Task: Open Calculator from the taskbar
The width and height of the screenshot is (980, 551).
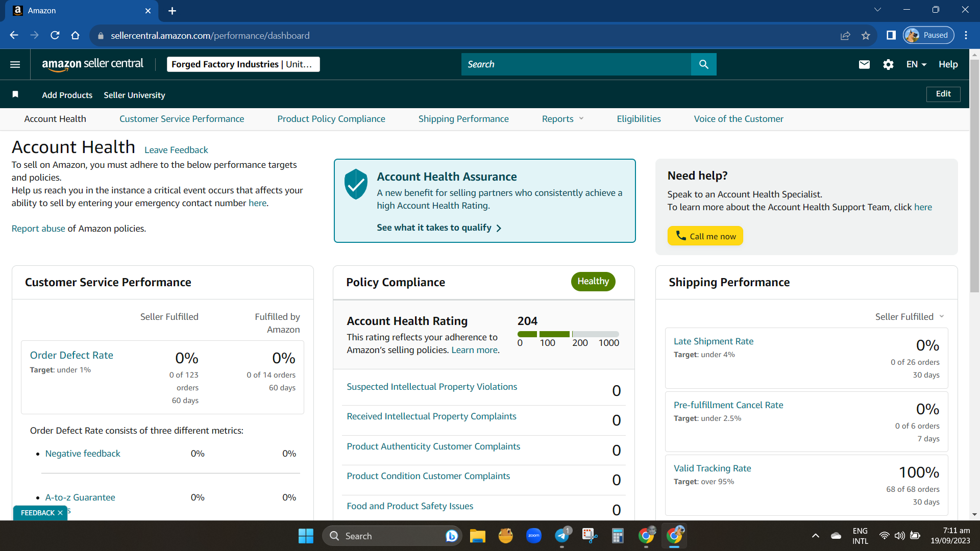Action: pos(618,536)
